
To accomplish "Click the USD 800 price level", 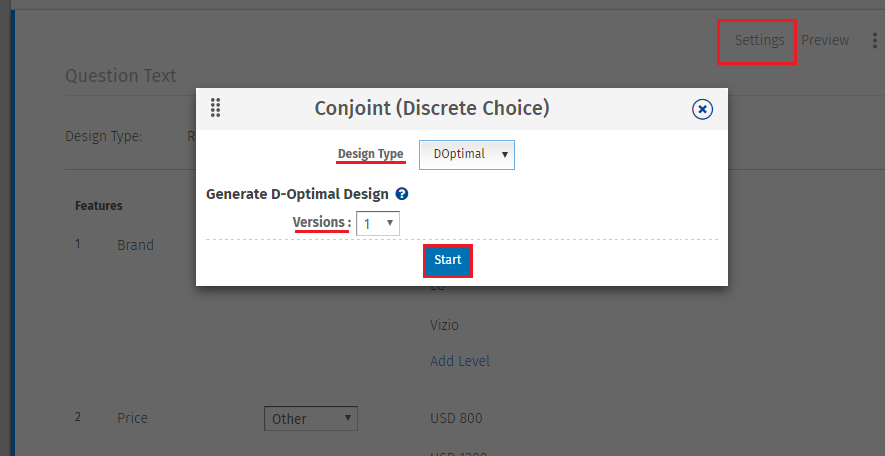I will pyautogui.click(x=456, y=419).
